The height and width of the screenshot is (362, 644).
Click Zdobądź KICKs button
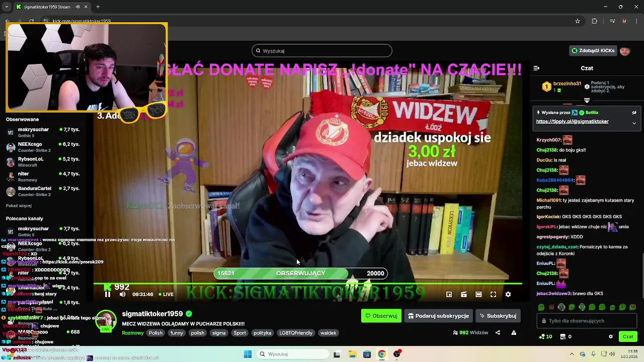pyautogui.click(x=593, y=51)
